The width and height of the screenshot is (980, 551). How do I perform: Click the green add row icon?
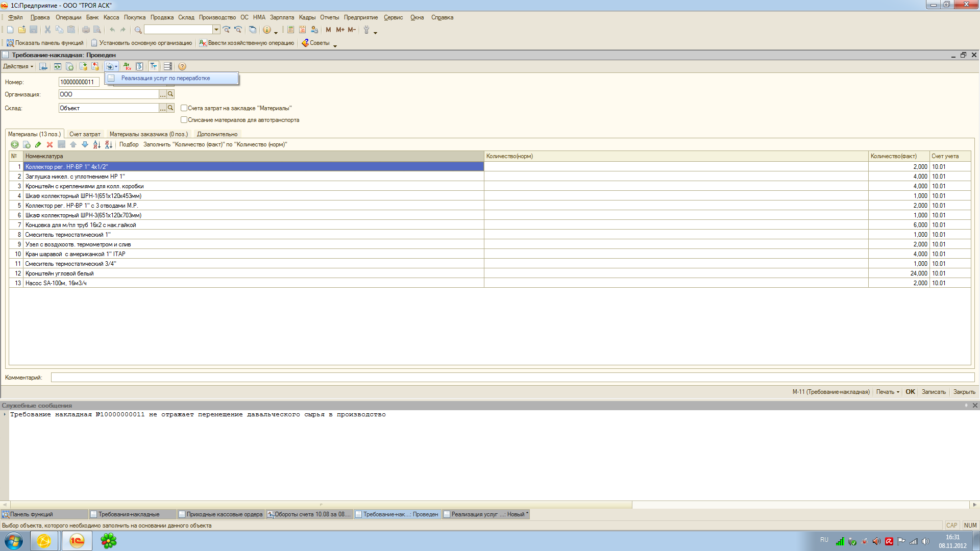pyautogui.click(x=15, y=145)
